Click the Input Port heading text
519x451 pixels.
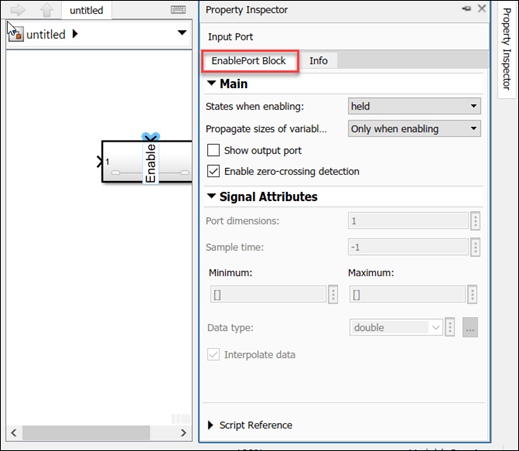point(230,37)
